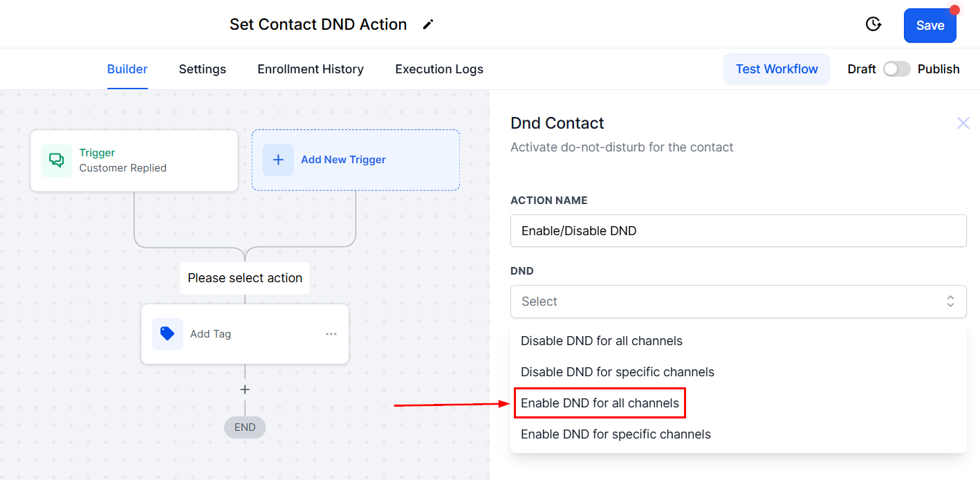
Task: Click the Action Name input field
Action: click(x=738, y=231)
